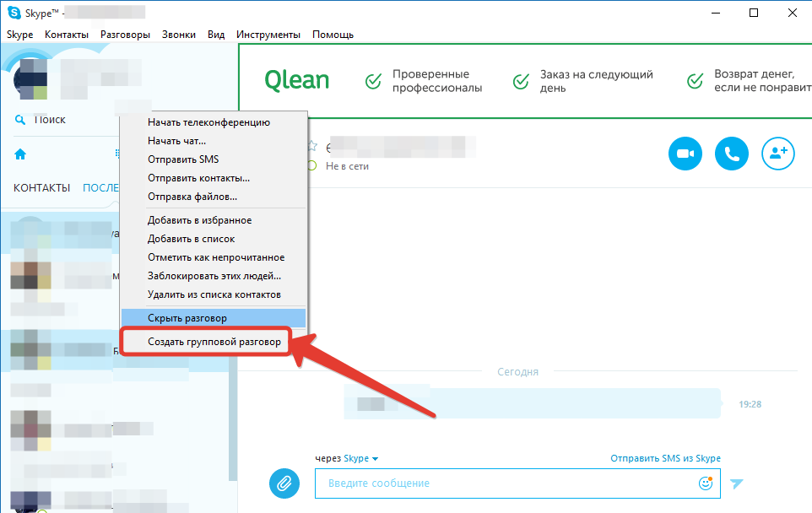812x513 pixels.
Task: Select Заблокировать этих людей...
Action: point(214,276)
